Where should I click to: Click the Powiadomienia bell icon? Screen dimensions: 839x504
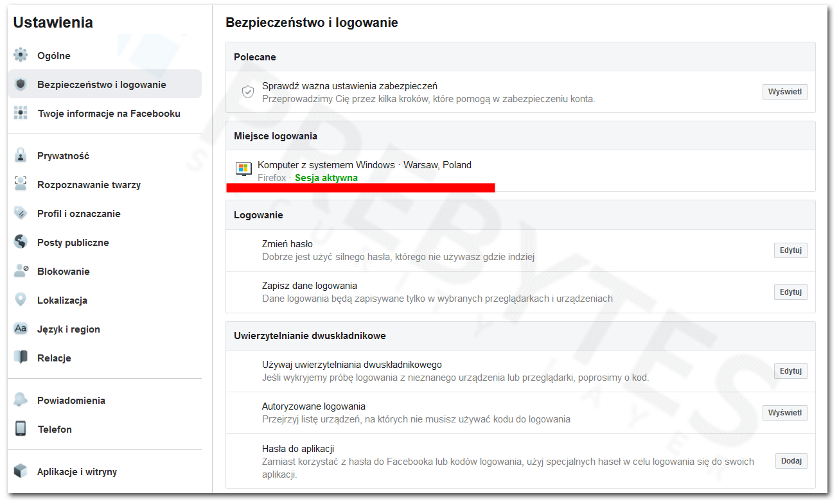point(20,400)
